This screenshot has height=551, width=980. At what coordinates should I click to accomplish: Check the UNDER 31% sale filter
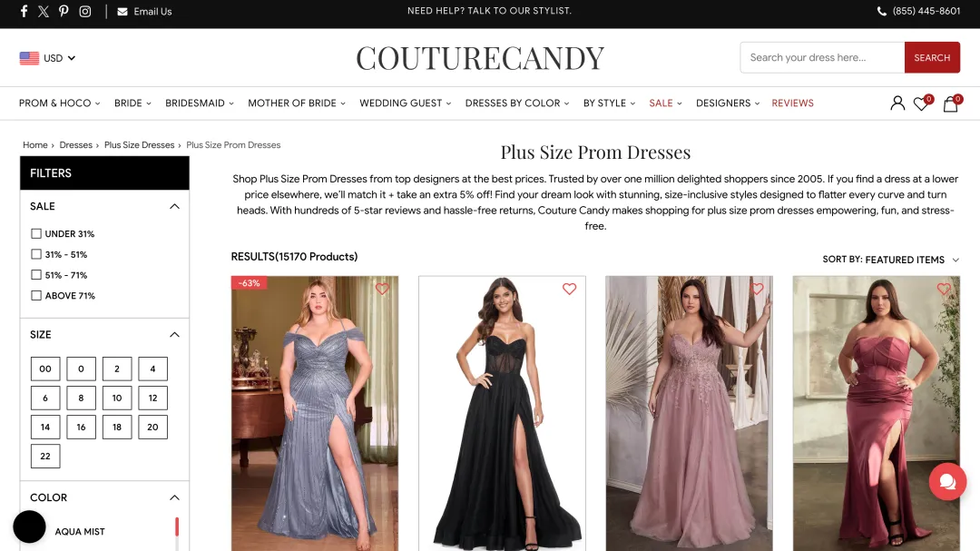pyautogui.click(x=36, y=234)
